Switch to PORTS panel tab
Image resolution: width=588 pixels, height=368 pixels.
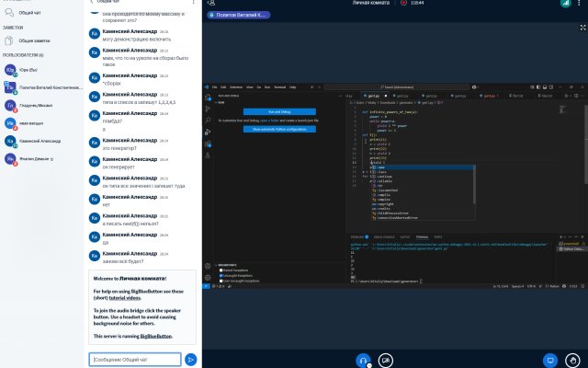(437, 237)
